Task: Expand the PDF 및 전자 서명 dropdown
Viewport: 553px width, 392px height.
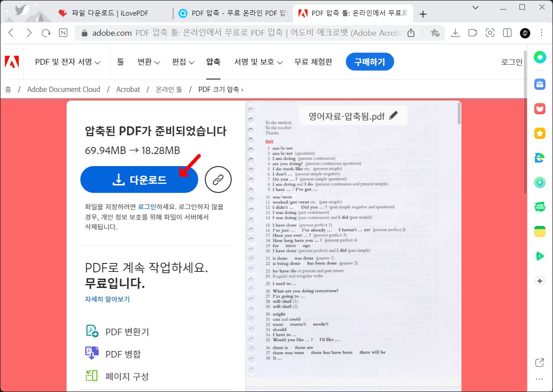Action: (66, 62)
